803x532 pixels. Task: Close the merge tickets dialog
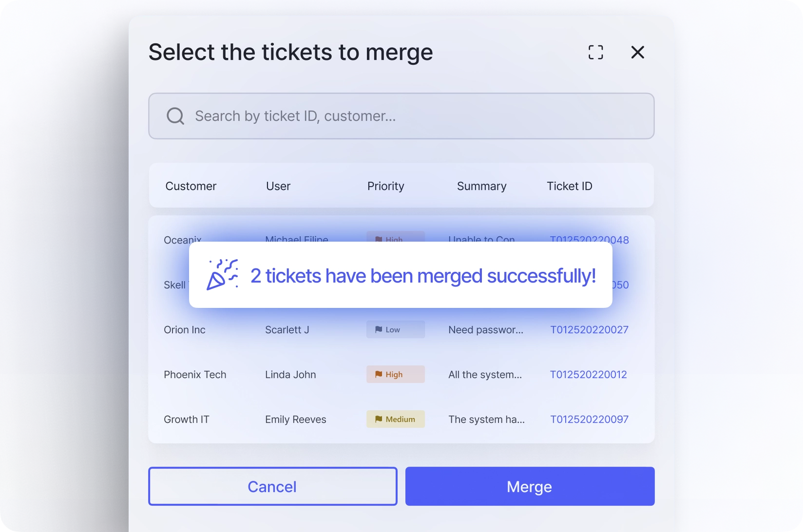tap(637, 52)
